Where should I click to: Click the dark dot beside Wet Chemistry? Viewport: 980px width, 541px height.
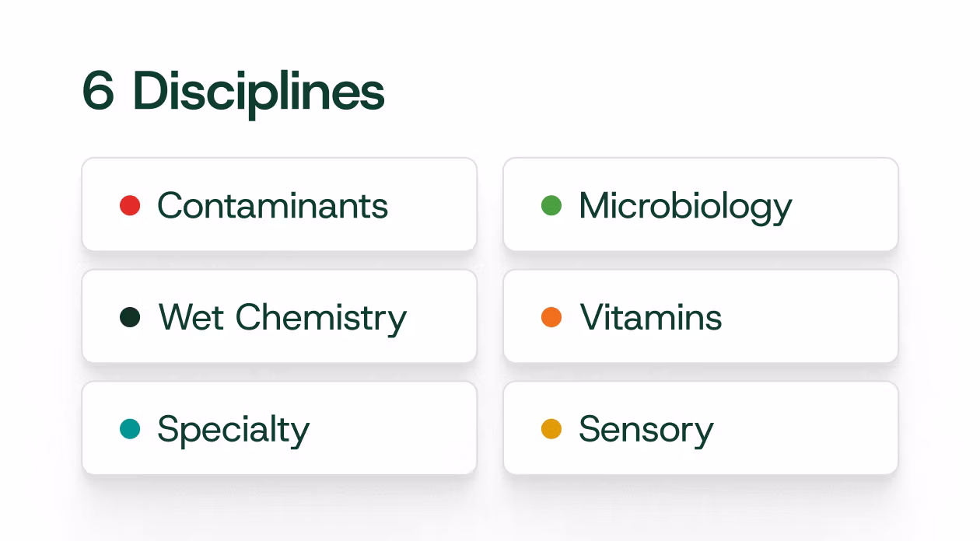(x=130, y=317)
